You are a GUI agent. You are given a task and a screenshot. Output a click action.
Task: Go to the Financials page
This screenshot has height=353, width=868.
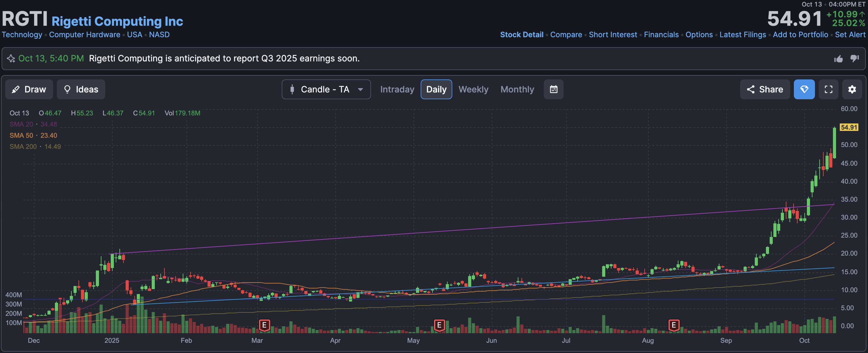(661, 35)
